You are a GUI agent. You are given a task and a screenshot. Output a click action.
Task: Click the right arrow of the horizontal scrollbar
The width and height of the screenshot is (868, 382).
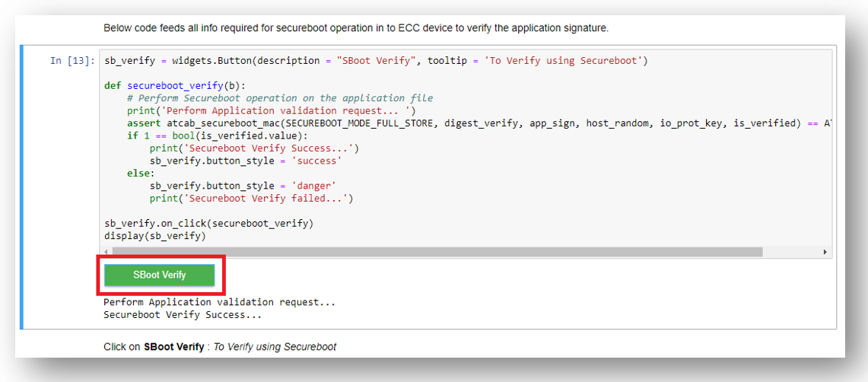click(825, 252)
